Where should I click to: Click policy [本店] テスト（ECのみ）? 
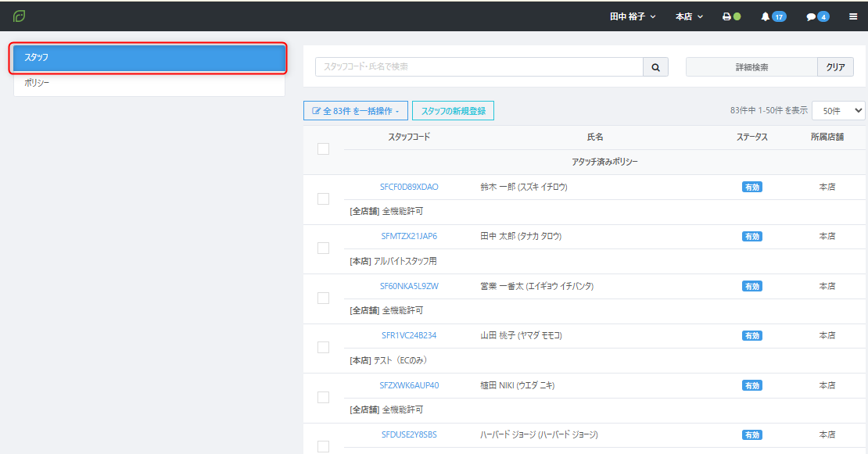point(388,360)
